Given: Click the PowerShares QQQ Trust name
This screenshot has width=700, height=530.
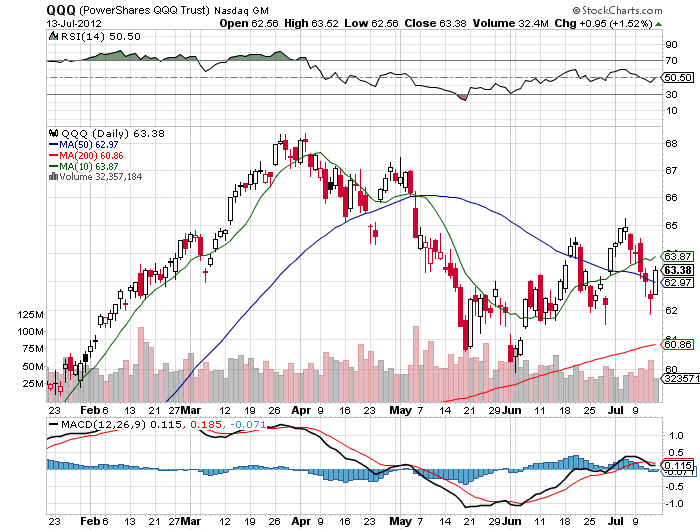Looking at the screenshot, I should pyautogui.click(x=145, y=10).
